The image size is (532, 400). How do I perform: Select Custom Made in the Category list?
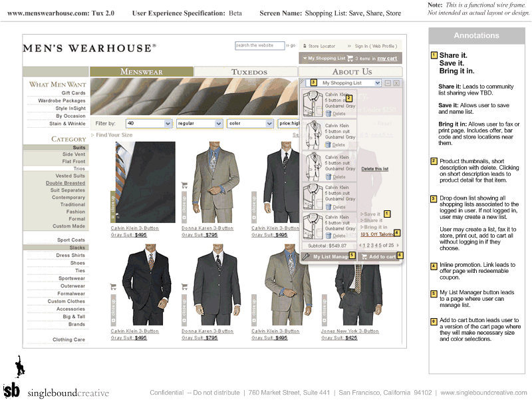pyautogui.click(x=68, y=226)
